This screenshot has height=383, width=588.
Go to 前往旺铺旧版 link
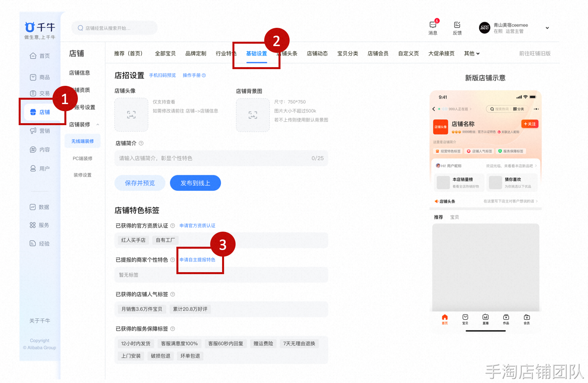pos(535,54)
